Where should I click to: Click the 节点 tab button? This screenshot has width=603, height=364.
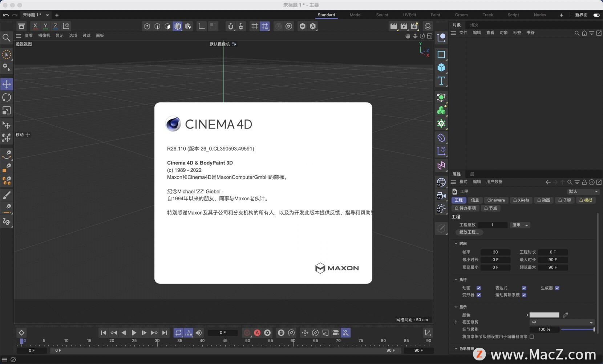(x=490, y=208)
